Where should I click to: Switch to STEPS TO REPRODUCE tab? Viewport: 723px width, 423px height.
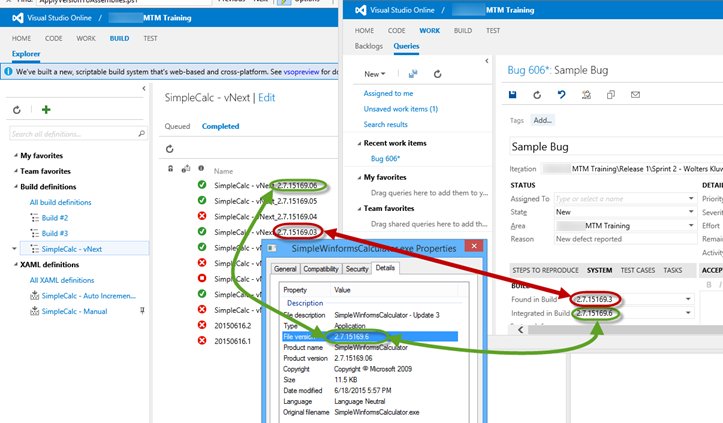545,270
